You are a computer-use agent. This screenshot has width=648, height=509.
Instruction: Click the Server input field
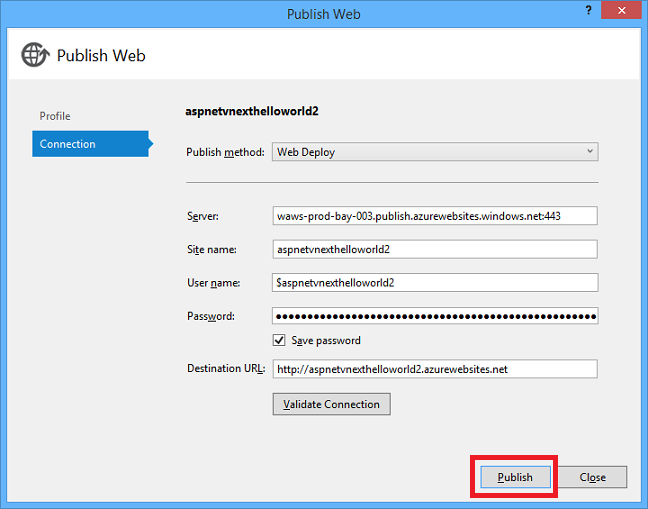point(435,216)
